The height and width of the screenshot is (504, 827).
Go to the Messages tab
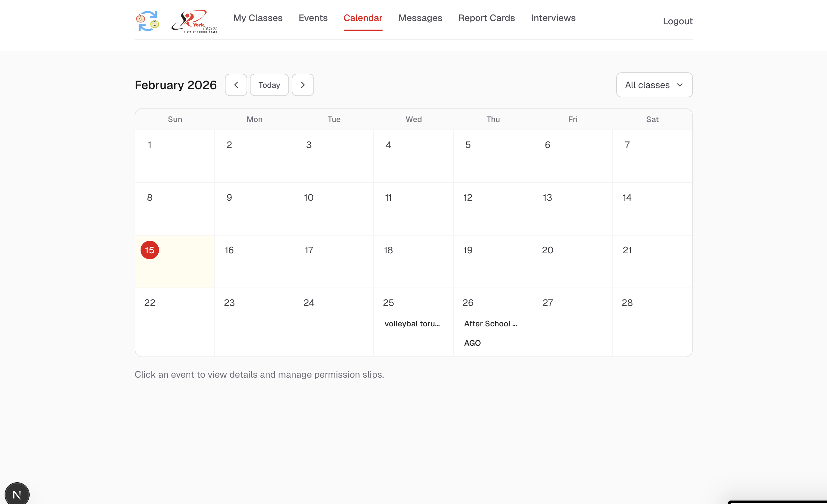click(420, 18)
